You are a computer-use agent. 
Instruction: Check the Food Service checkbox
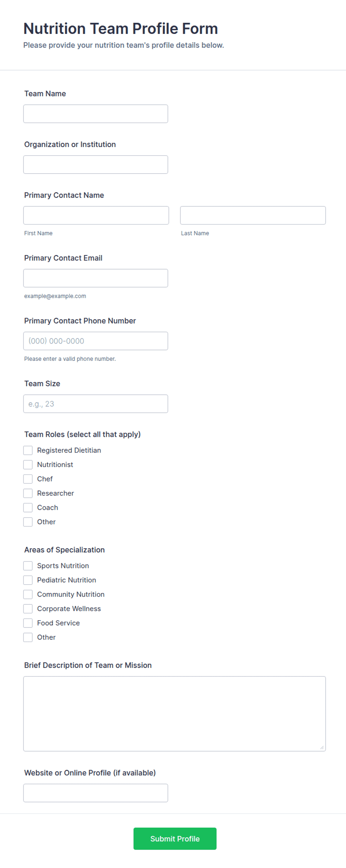(28, 623)
